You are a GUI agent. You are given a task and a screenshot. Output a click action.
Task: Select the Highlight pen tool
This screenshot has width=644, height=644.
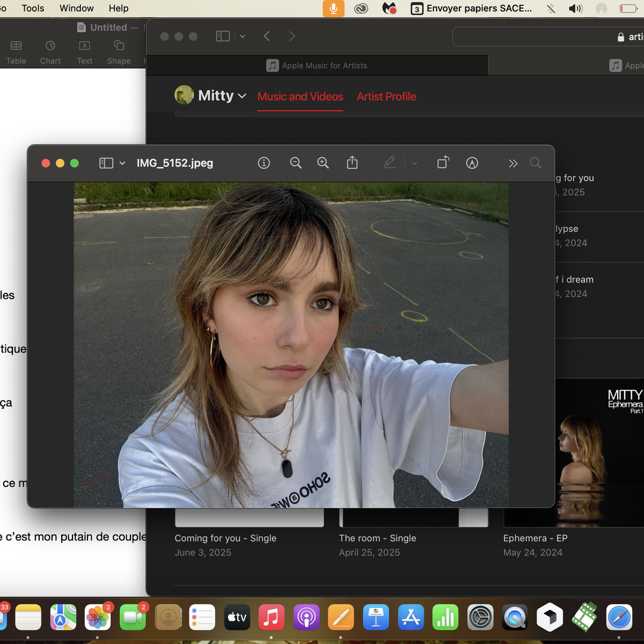390,163
